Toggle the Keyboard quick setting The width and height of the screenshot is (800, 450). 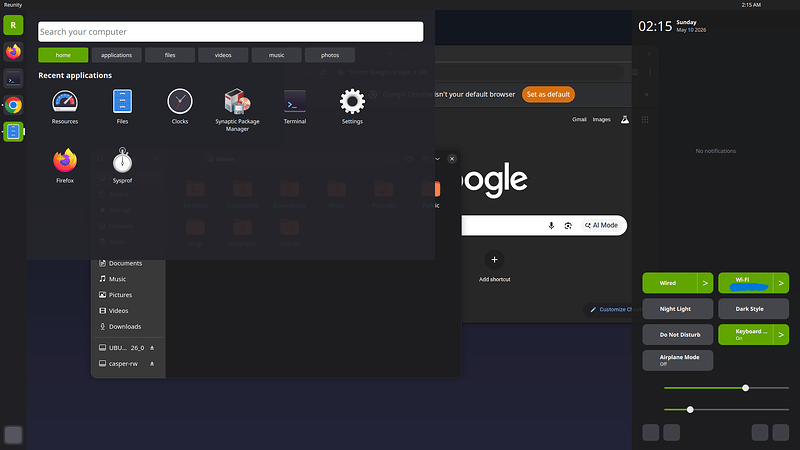pyautogui.click(x=745, y=335)
